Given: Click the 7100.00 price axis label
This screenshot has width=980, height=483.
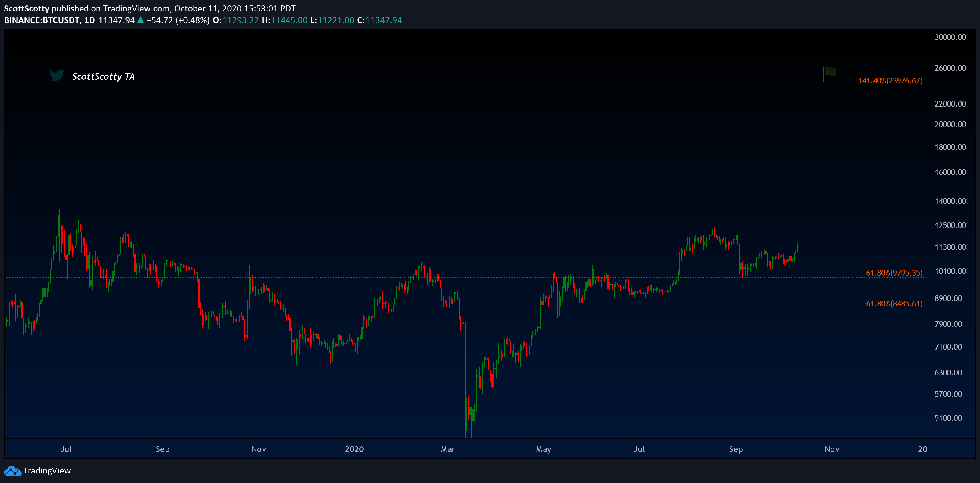Looking at the screenshot, I should pyautogui.click(x=948, y=347).
